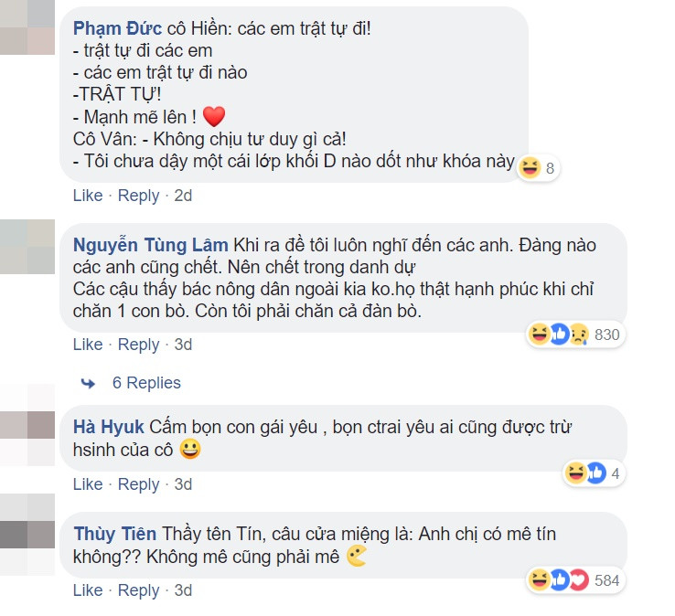Click reaction icons on Hà Hyuk's comment
Screen dimensions: 675x616
tap(585, 473)
